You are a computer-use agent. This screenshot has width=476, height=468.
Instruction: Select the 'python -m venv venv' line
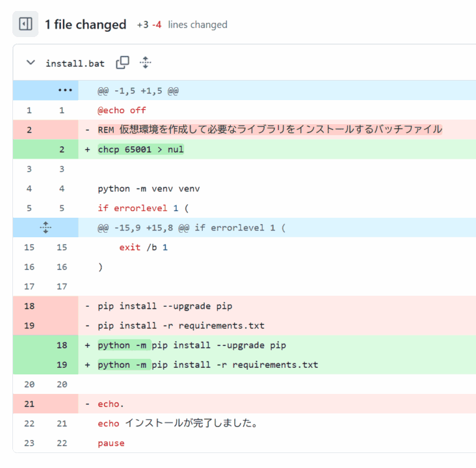pyautogui.click(x=149, y=188)
